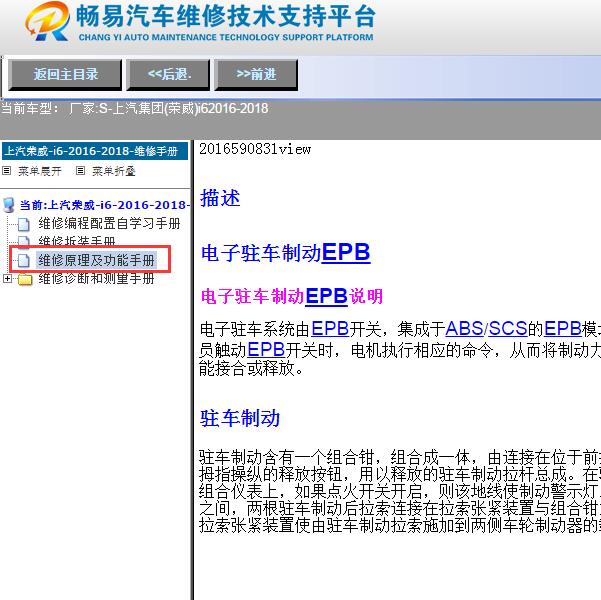Click document icon beside 维修编程配置自学习手册
Image resolution: width=601 pixels, height=600 pixels.
(x=24, y=224)
